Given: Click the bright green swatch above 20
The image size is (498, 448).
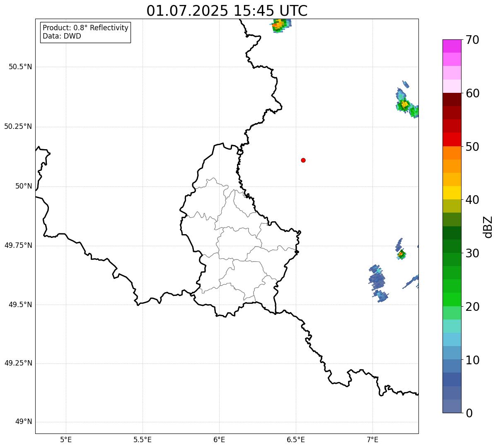Looking at the screenshot, I should (x=452, y=300).
